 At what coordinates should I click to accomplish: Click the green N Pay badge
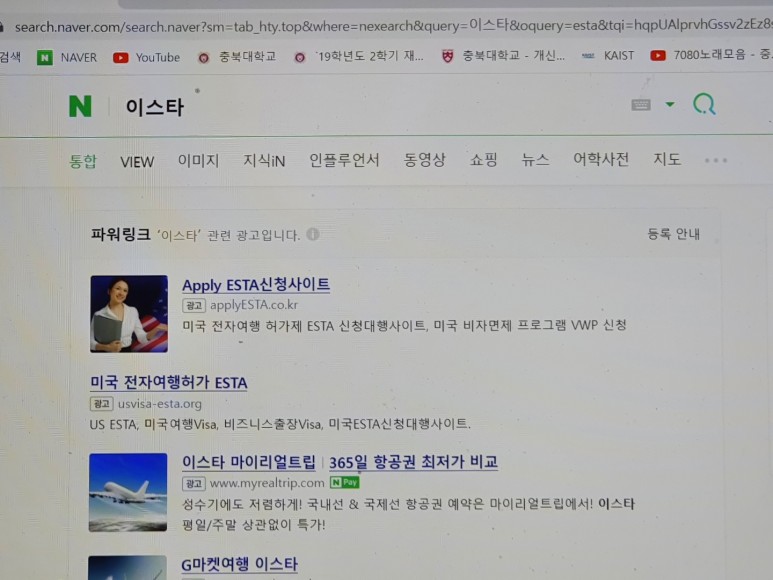point(345,482)
